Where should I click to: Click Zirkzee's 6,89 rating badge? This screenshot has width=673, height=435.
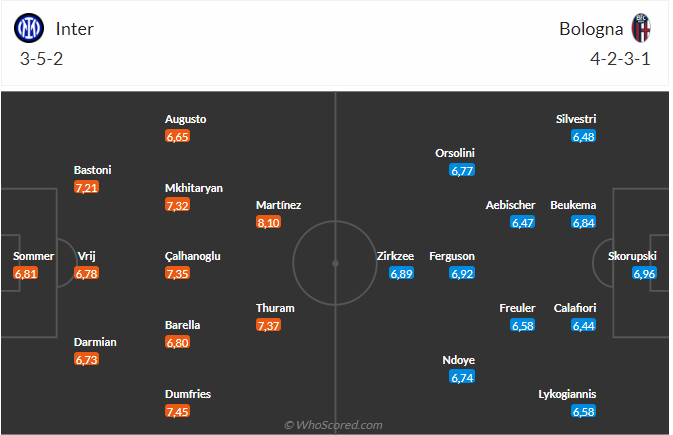coord(401,273)
